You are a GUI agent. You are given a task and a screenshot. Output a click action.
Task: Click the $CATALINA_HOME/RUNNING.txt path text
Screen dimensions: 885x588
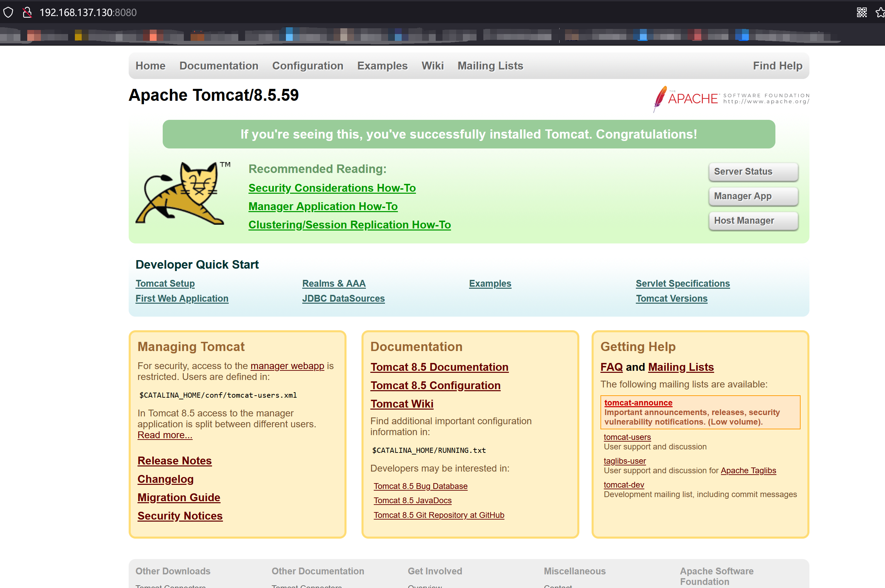point(429,450)
